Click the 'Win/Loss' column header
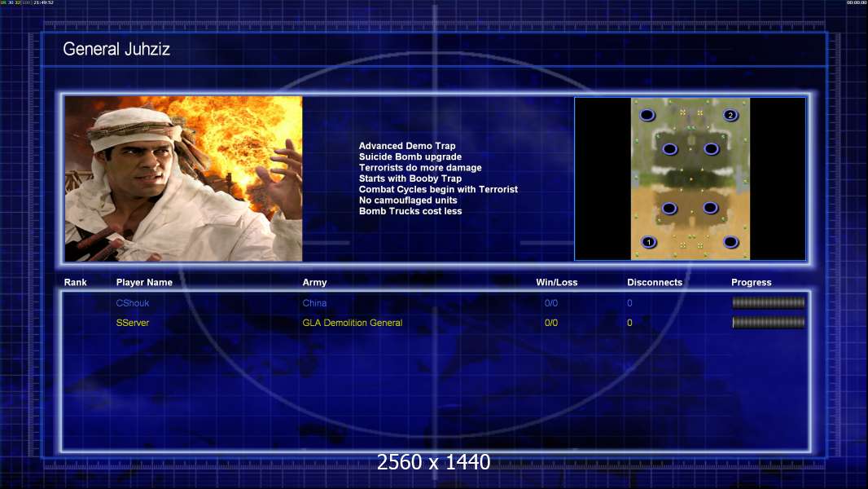This screenshot has width=868, height=489. tap(556, 283)
